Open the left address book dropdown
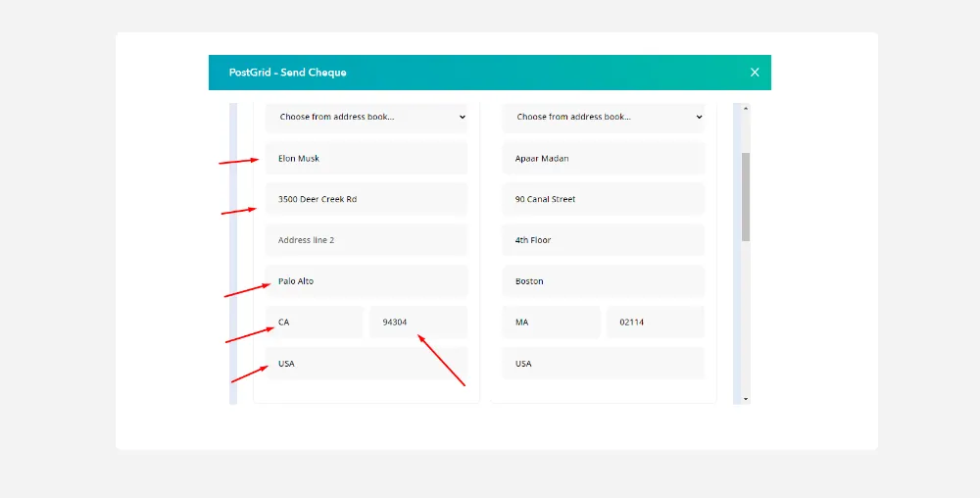The image size is (980, 498). pos(367,117)
